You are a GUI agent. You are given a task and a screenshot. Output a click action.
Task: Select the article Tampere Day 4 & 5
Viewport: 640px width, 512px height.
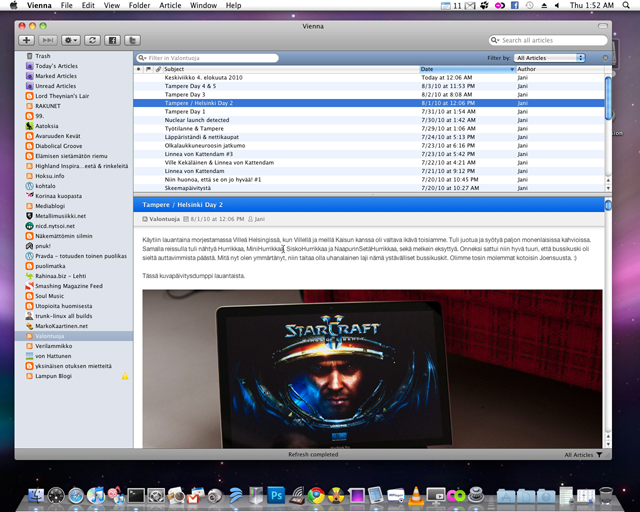[x=369, y=86]
